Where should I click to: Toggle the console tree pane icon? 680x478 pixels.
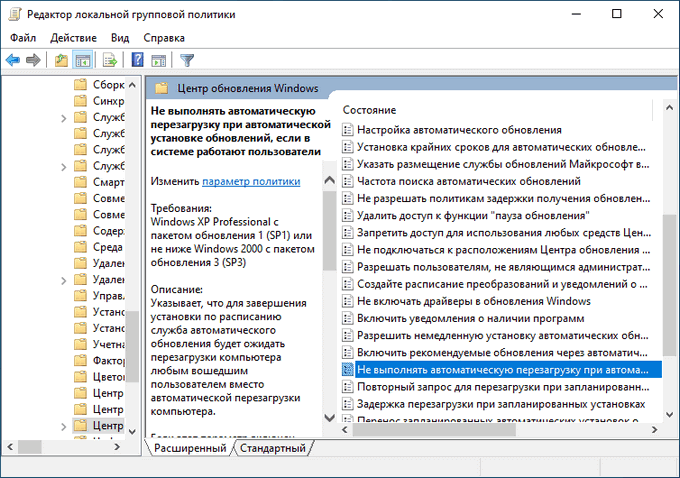coord(82,60)
